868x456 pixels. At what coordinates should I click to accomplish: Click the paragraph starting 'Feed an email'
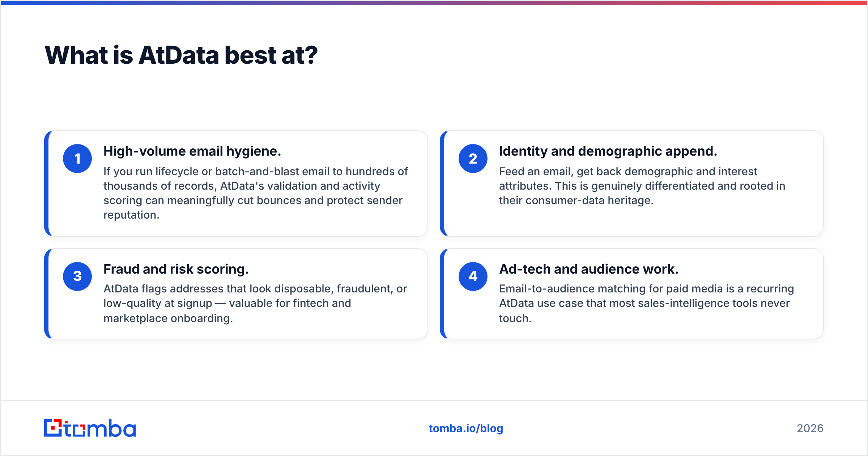(642, 186)
